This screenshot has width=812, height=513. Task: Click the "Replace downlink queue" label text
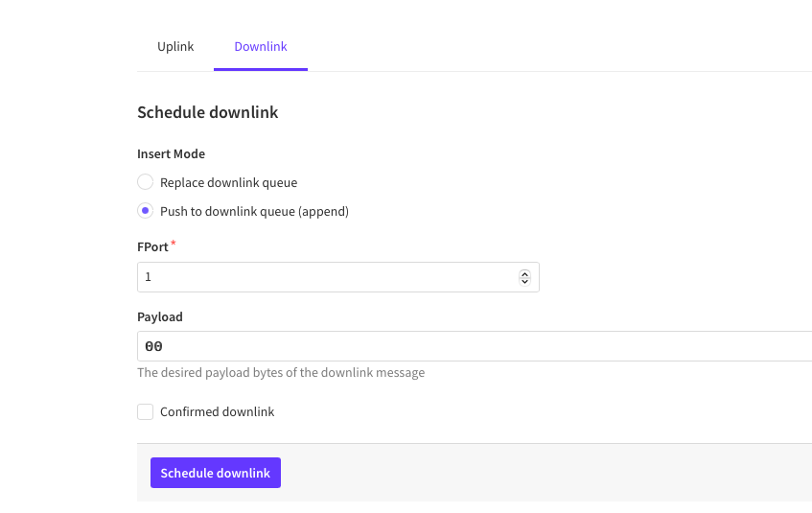tap(228, 182)
